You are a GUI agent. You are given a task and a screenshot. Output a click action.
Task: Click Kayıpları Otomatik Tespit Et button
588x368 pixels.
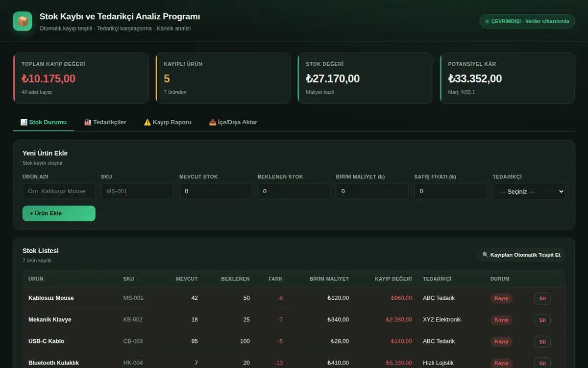[521, 255]
